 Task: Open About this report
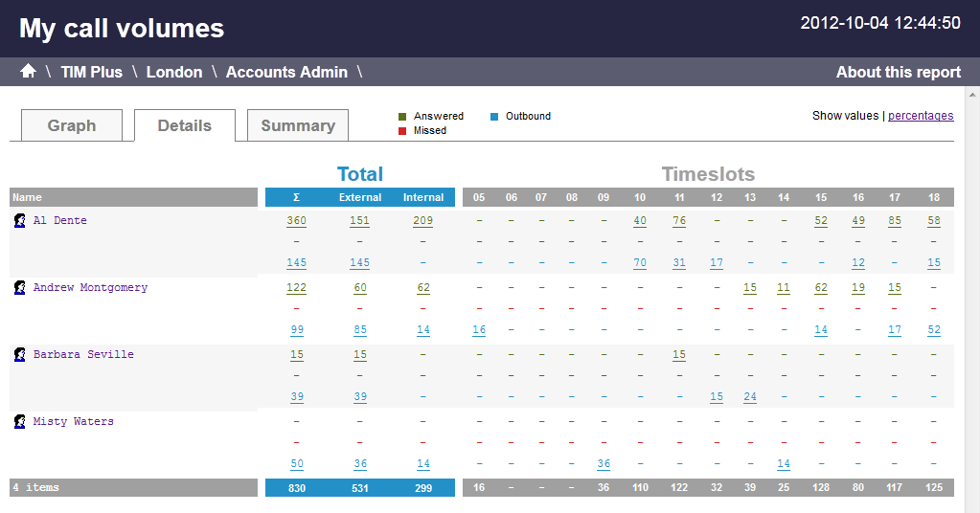click(x=898, y=72)
